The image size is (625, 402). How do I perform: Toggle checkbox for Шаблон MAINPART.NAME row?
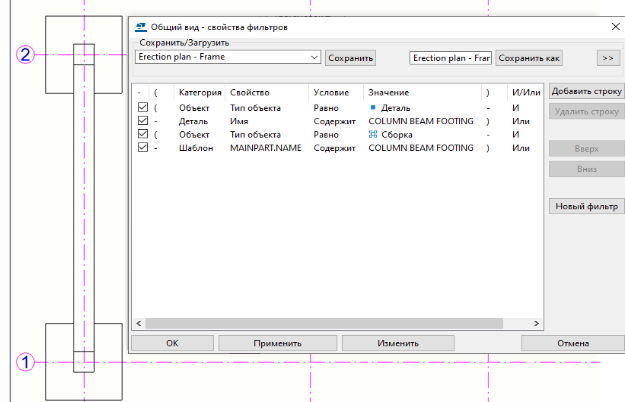click(143, 148)
